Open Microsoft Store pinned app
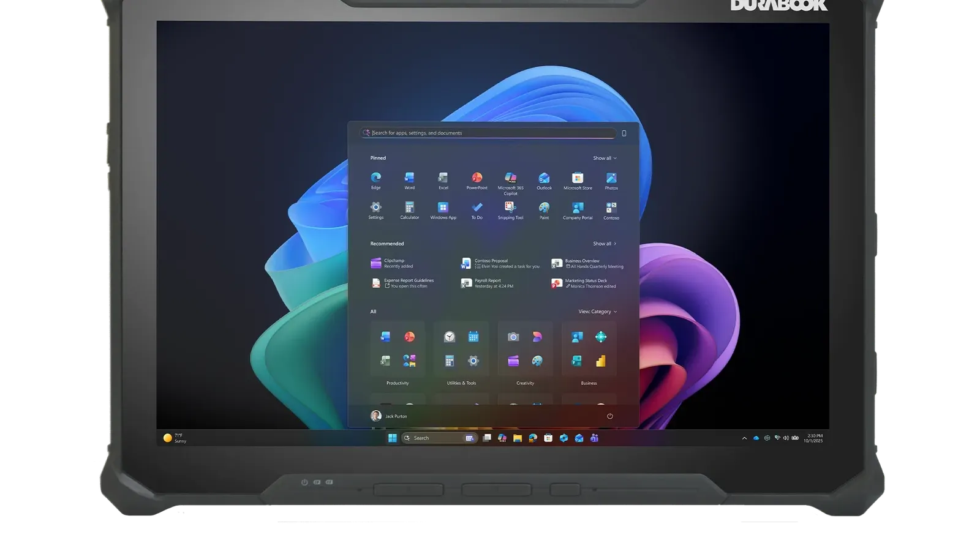The image size is (980, 551). [x=578, y=181]
